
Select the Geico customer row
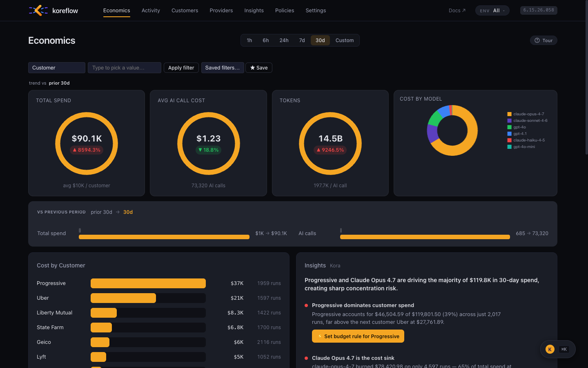[x=159, y=342]
